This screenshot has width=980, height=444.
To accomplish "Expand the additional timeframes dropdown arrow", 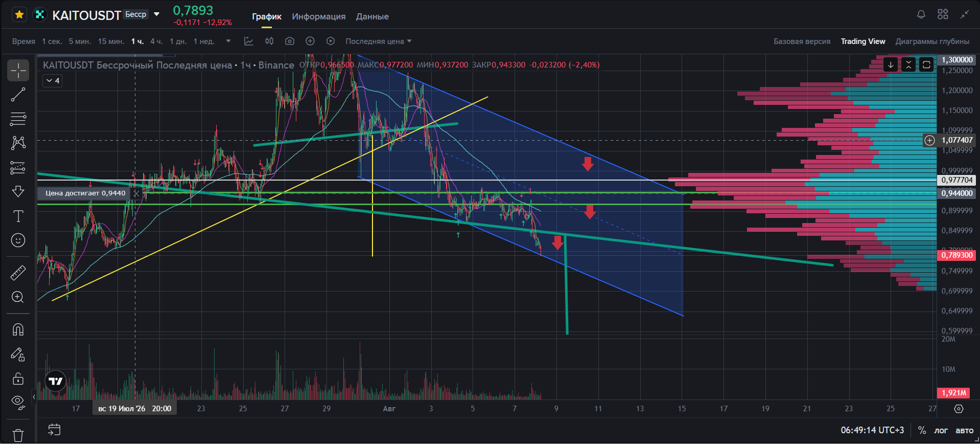I will pos(228,41).
